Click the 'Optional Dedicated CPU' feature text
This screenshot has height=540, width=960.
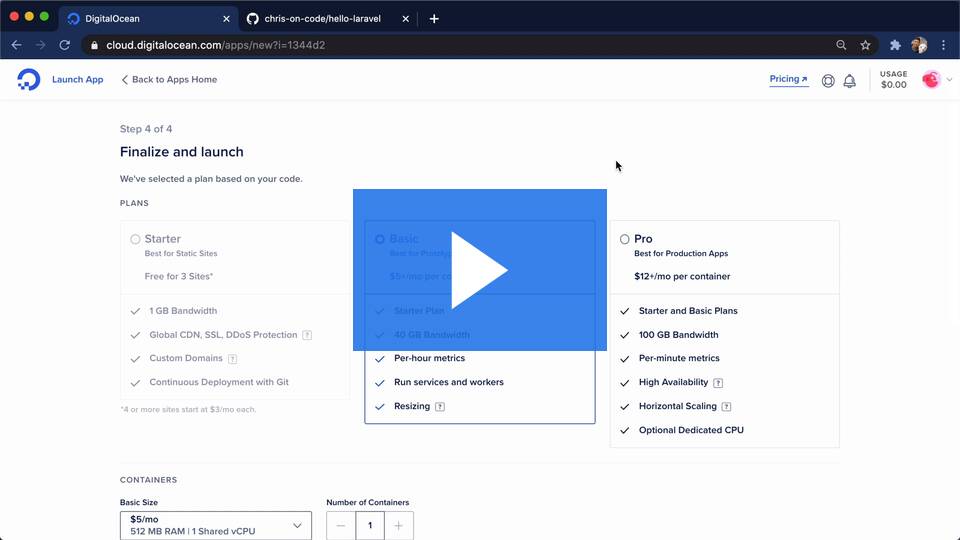[691, 430]
